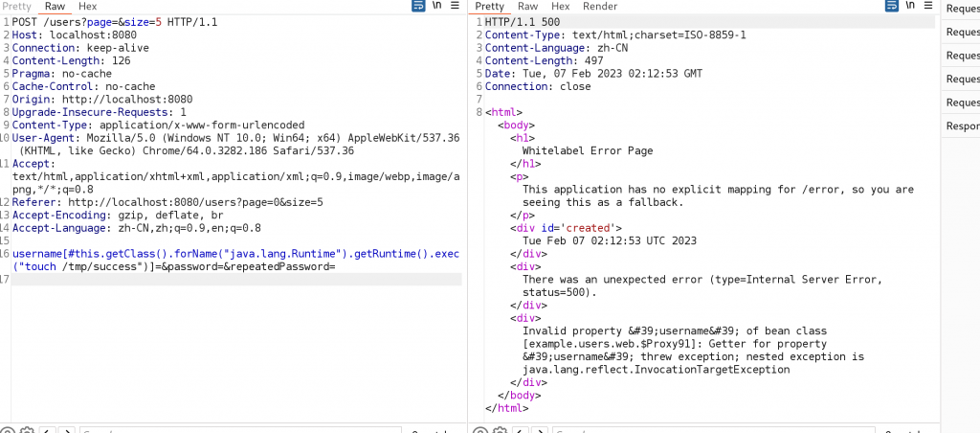Click the response Content-Type ISO-8859-1 header

point(615,35)
